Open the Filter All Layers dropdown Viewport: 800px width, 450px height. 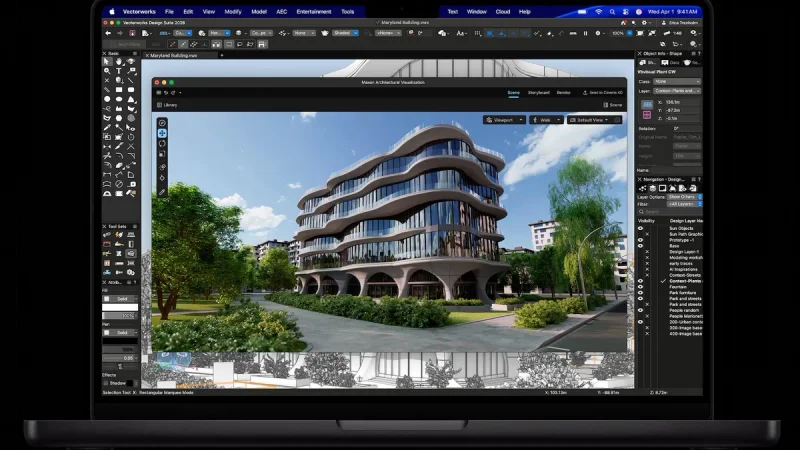coord(685,204)
